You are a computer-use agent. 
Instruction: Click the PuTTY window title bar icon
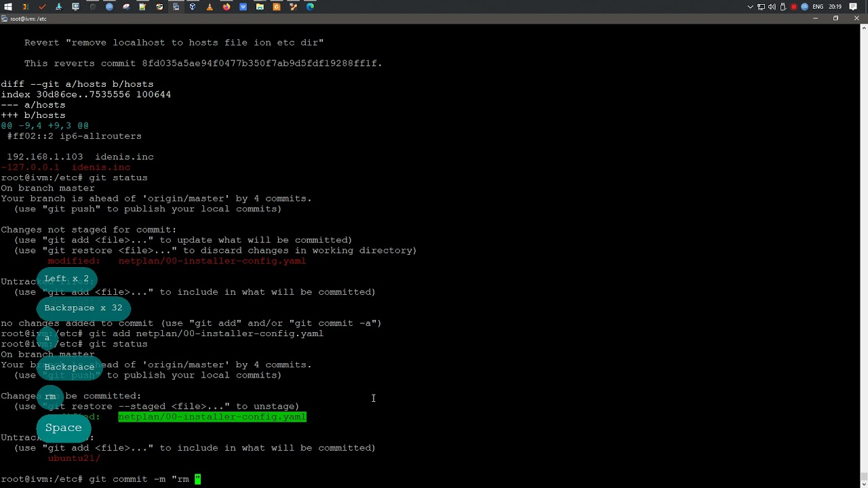click(5, 19)
